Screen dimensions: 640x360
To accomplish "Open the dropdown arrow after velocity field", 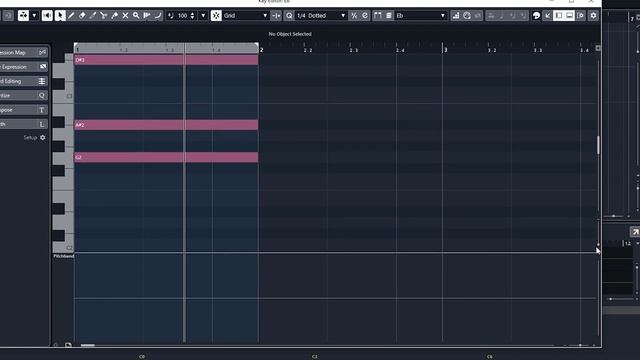I will [x=203, y=16].
